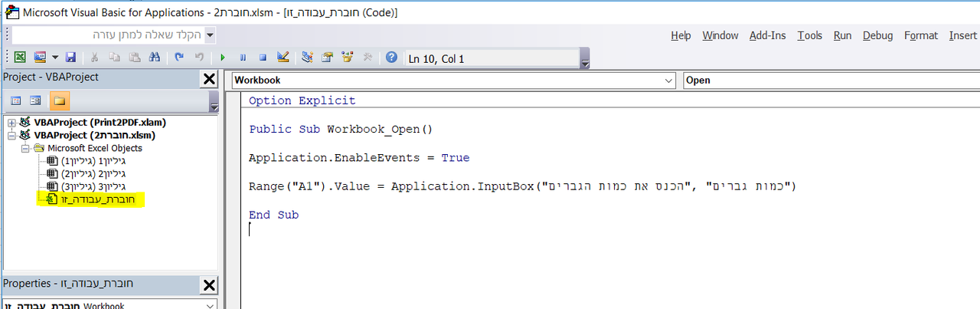Click the Ln 10, Col 1 position indicator
980x309 pixels.
click(x=492, y=58)
